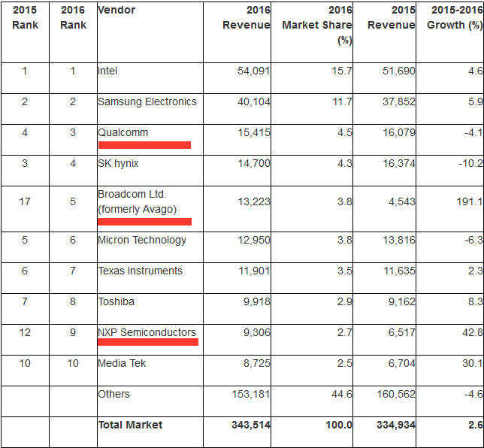
Task: Select total 2015 revenue '334,934'
Action: pos(396,425)
